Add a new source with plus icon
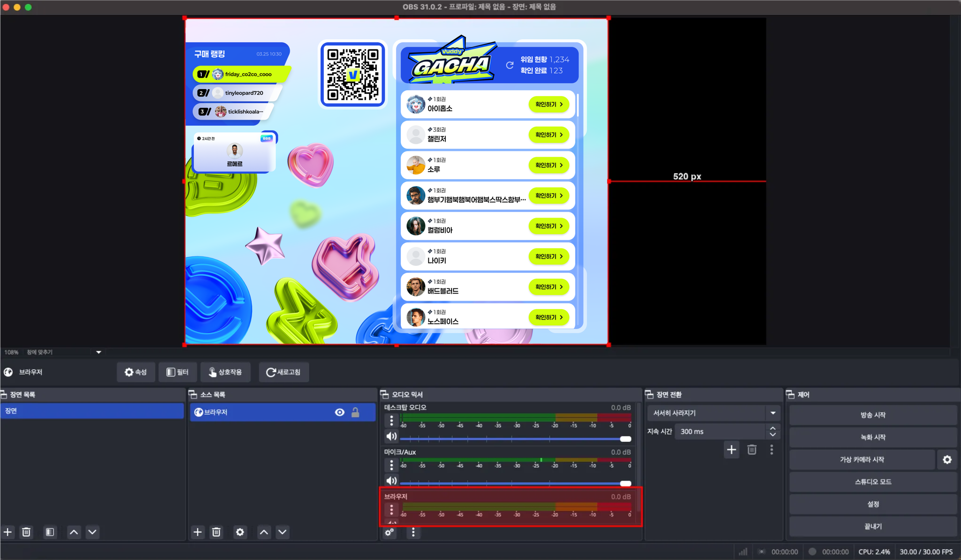Image resolution: width=961 pixels, height=560 pixels. 198,532
